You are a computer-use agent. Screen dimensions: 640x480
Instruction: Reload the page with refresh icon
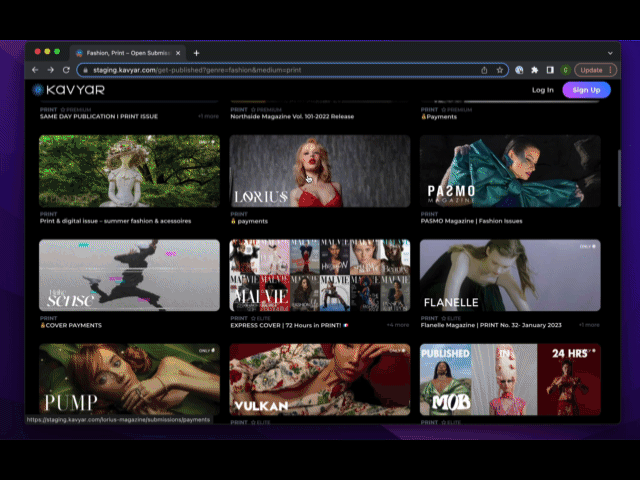point(66,70)
